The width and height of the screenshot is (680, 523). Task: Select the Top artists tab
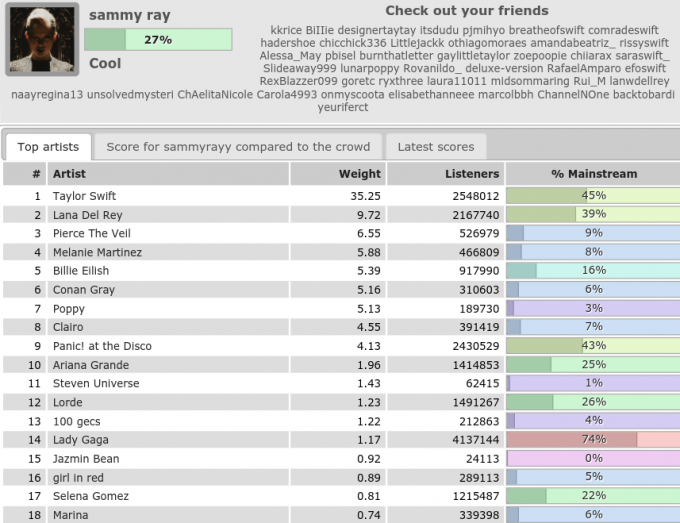[x=48, y=147]
